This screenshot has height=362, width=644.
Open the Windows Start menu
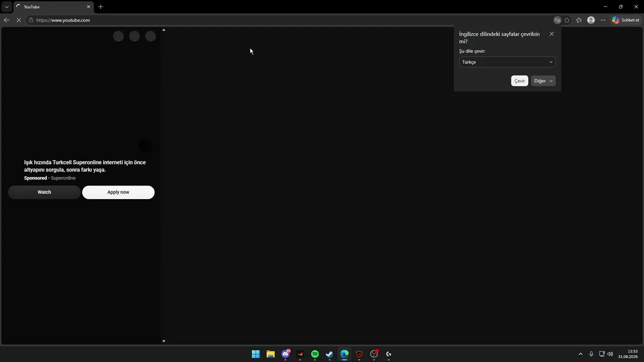(x=256, y=354)
